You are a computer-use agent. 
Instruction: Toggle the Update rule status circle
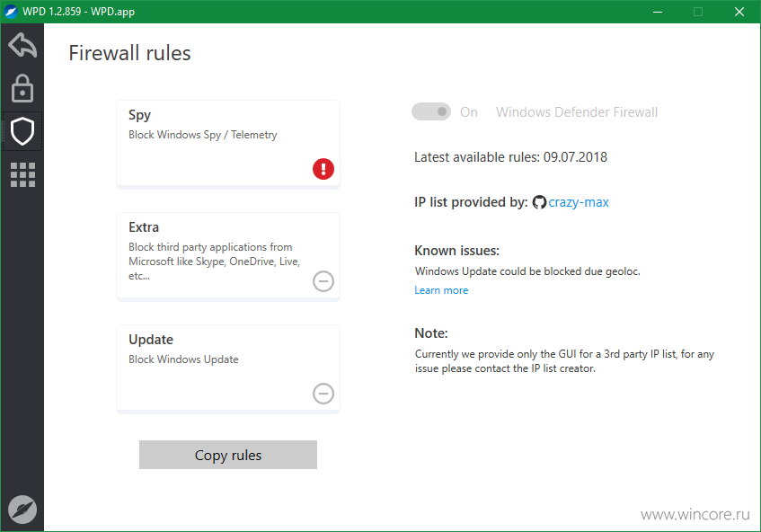(x=323, y=394)
